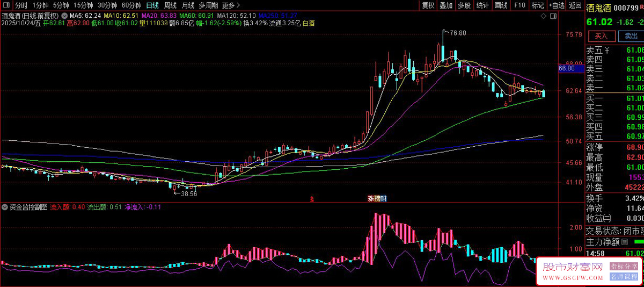Screen dimensions: 644x287
Task: Click the 榜 tag on timeline
Action: pos(377,198)
